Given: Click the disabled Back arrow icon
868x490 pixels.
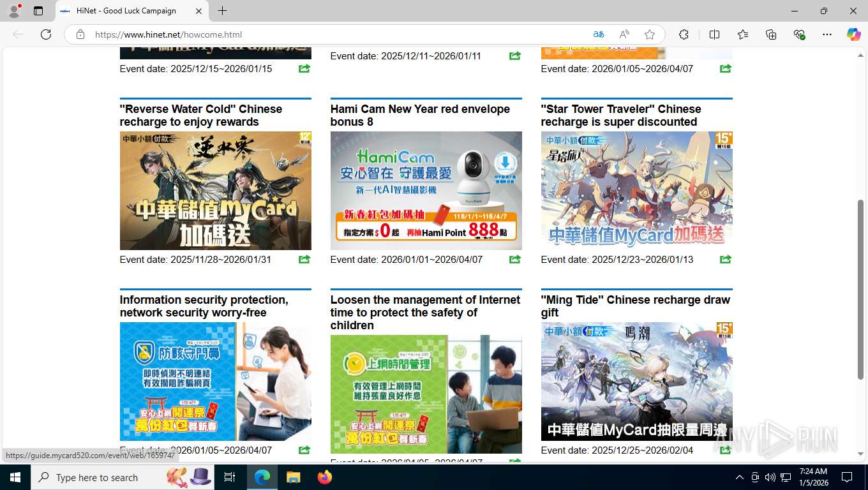Looking at the screenshot, I should 18,34.
